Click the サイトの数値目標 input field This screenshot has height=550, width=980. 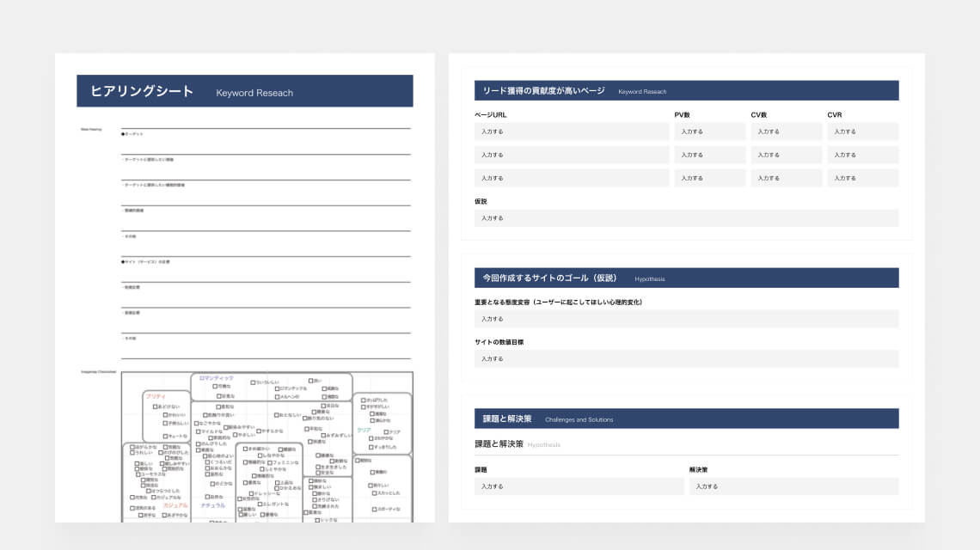(x=686, y=358)
